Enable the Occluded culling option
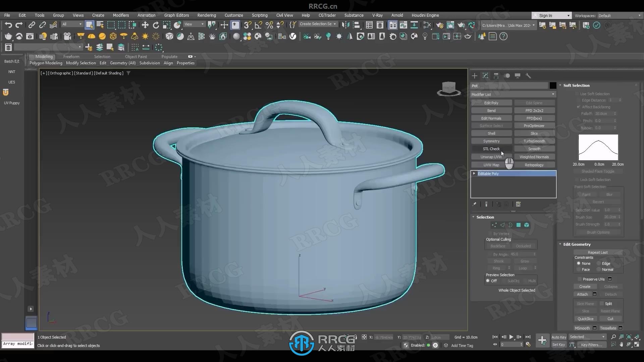This screenshot has width=644, height=362. click(524, 246)
